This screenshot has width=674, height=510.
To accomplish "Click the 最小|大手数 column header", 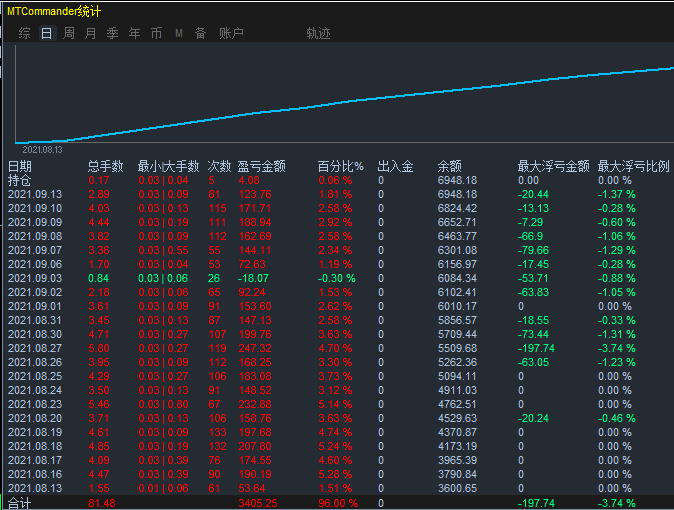I will (168, 166).
